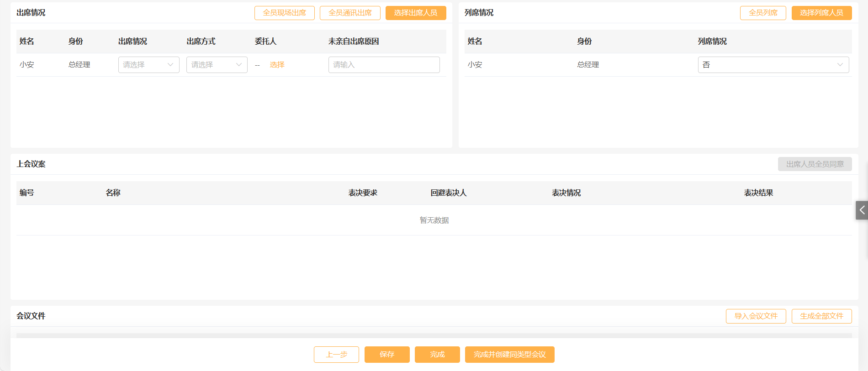This screenshot has width=868, height=371.
Task: Click 暂无数据 text in 上会议案 table
Action: [x=434, y=220]
